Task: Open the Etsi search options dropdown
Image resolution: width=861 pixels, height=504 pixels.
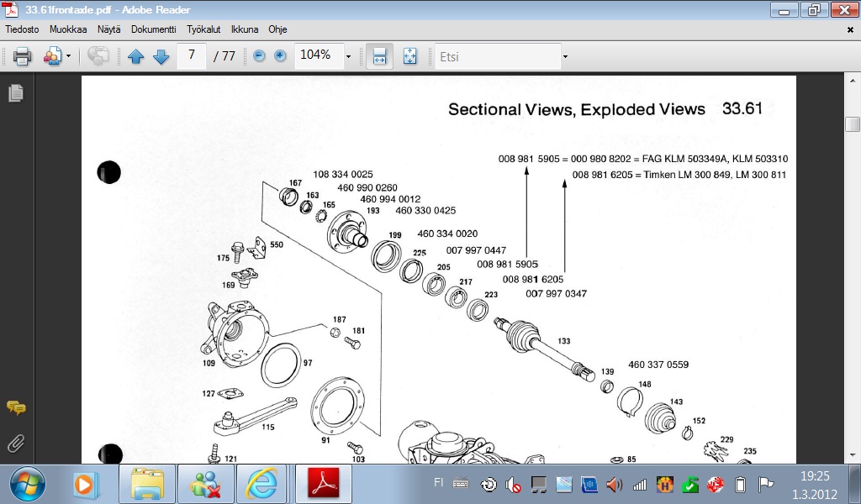Action: (565, 56)
